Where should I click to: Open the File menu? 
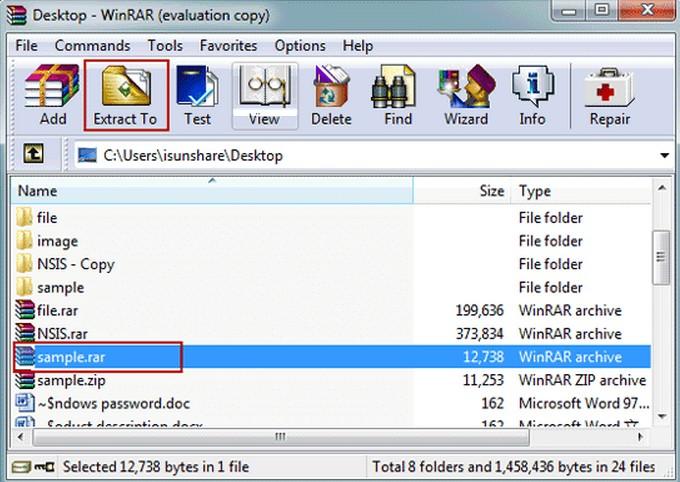[x=27, y=46]
